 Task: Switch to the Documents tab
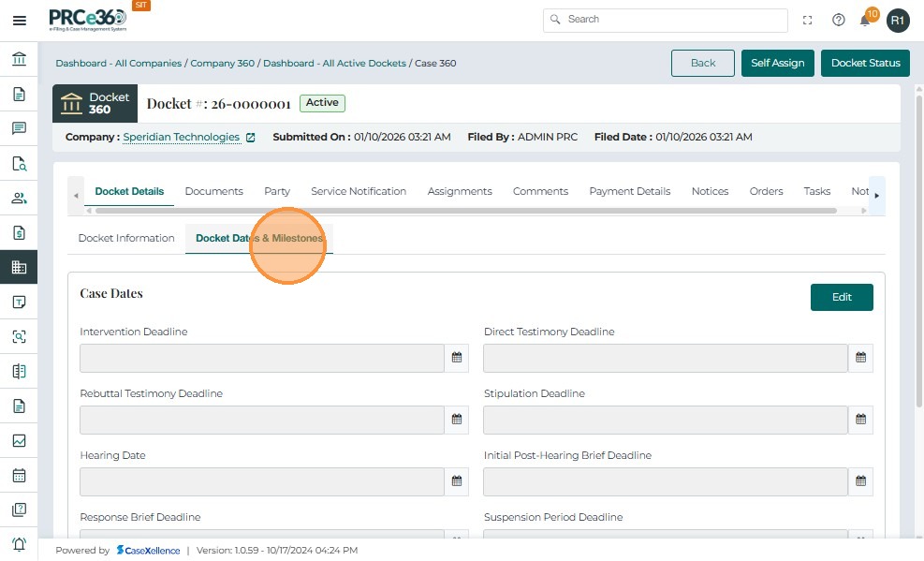tap(213, 191)
